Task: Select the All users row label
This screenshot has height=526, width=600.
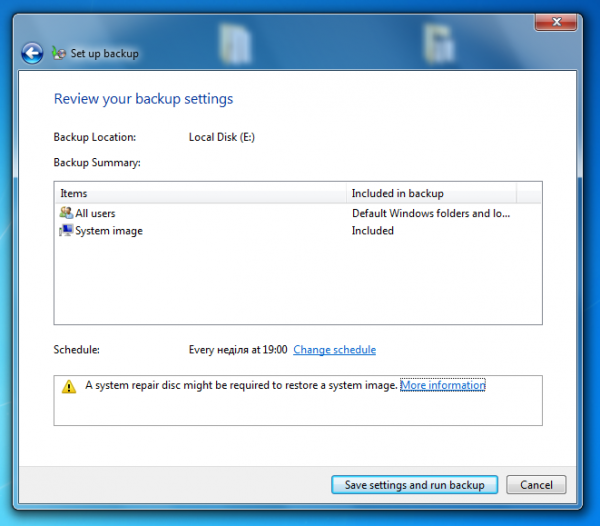Action: (95, 213)
